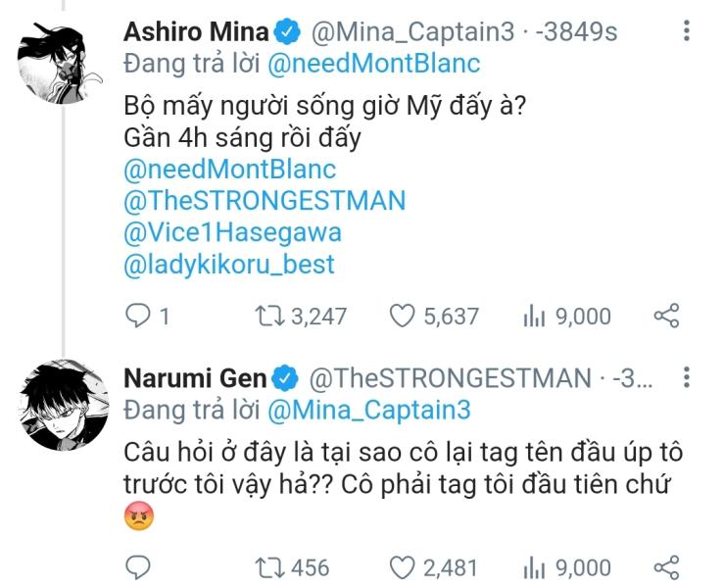
Task: Open the @TheSTRONGESTMAN mention in Mina's tweet
Action: (265, 201)
